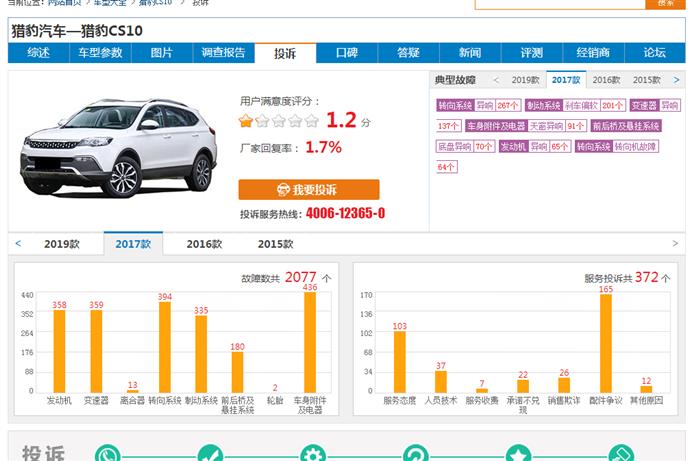
Task: Select 2019款 year tab above charts
Action: [x=62, y=244]
